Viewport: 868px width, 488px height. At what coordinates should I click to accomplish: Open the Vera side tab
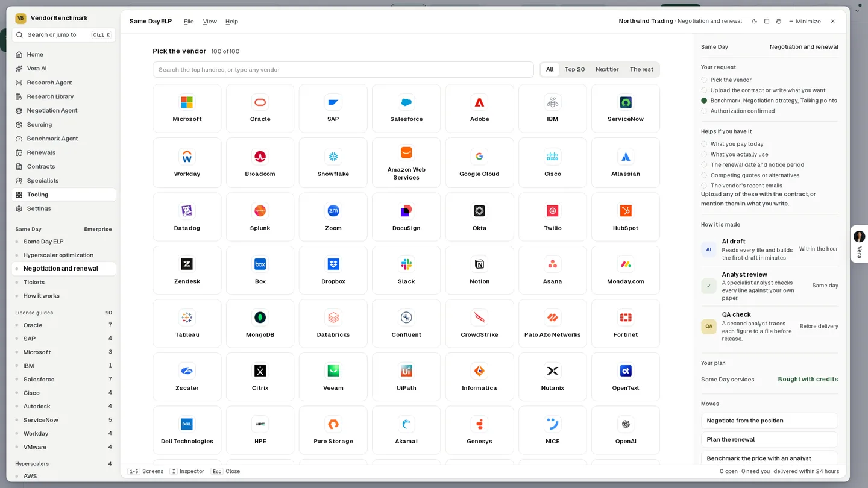(859, 244)
